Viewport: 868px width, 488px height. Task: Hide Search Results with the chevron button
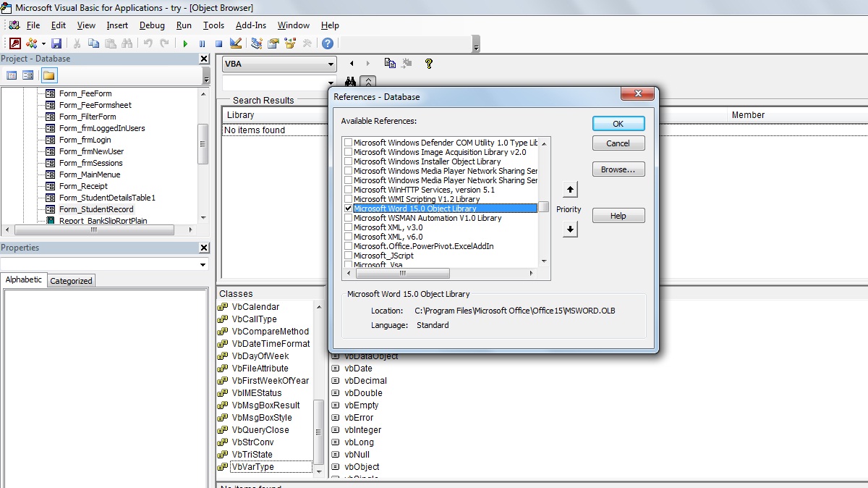click(368, 83)
